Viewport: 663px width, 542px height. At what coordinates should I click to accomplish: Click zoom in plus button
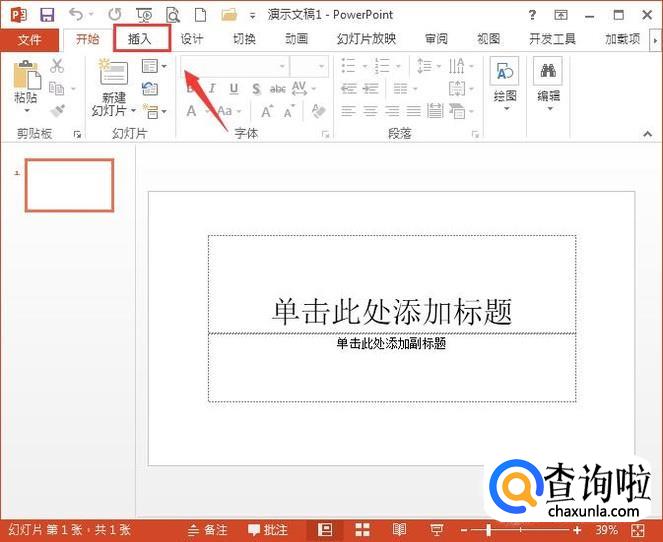coord(577,530)
